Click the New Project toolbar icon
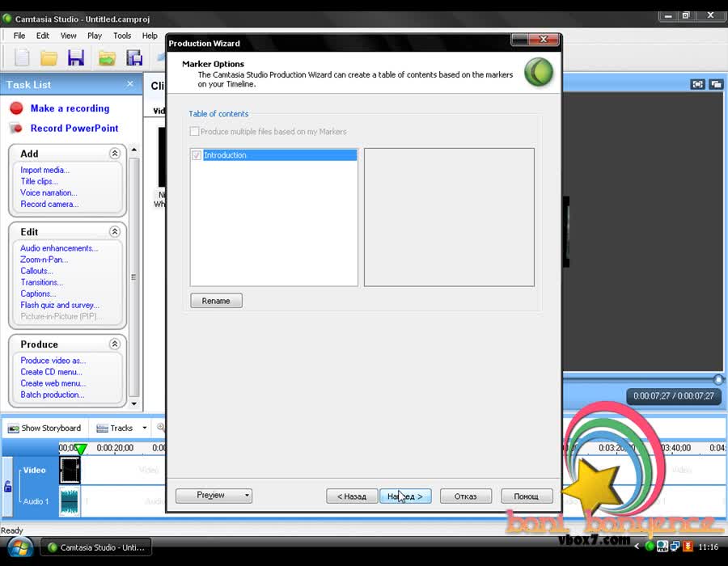 click(22, 57)
